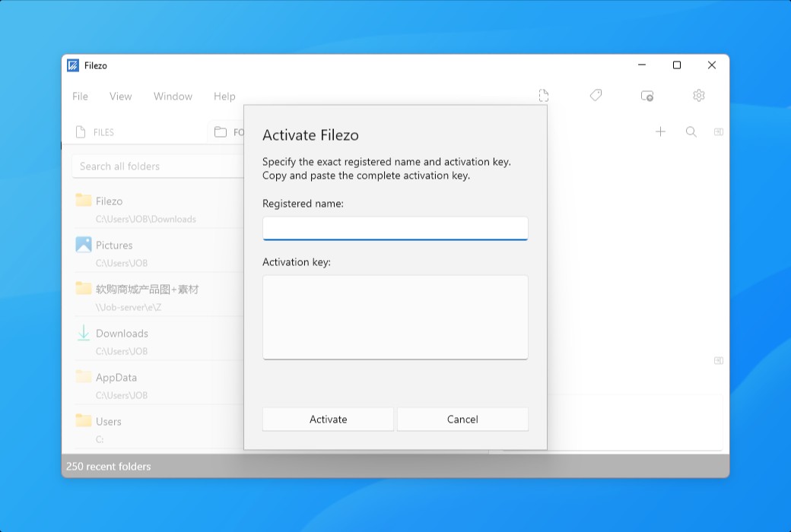This screenshot has width=791, height=532.
Task: Focus the Search all folders field
Action: tap(158, 166)
